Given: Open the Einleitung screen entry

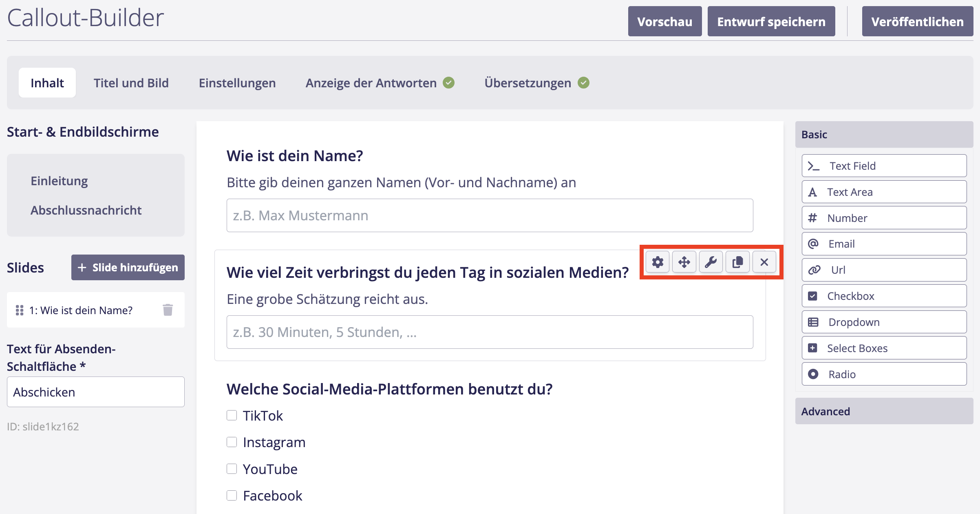Looking at the screenshot, I should click(x=59, y=181).
